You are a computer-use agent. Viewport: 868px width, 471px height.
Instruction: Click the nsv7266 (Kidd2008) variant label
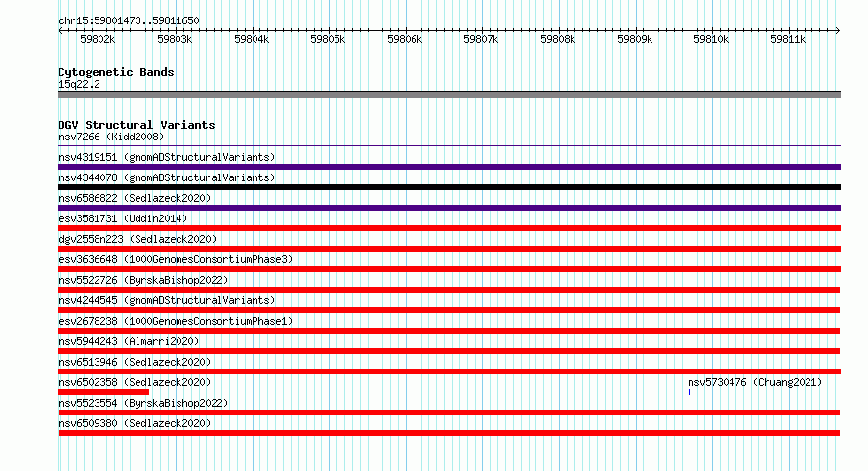point(111,137)
